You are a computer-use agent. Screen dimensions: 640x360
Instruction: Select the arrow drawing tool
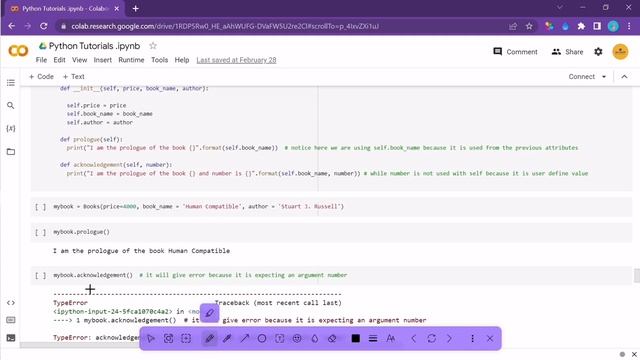pos(244,338)
